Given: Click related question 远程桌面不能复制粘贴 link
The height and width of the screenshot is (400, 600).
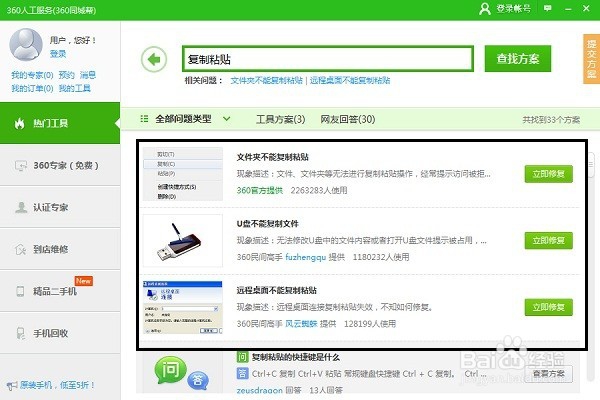Looking at the screenshot, I should point(350,80).
